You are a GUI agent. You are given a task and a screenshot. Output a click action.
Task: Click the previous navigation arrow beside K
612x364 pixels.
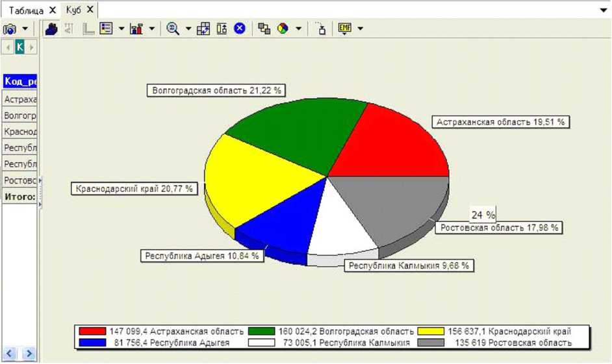[x=8, y=47]
